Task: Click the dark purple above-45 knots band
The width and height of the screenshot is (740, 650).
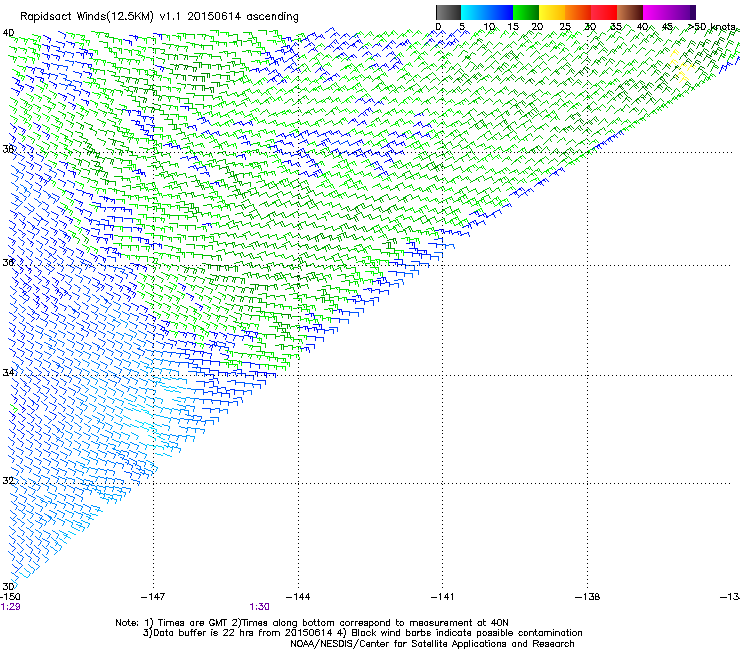Action: tap(682, 12)
